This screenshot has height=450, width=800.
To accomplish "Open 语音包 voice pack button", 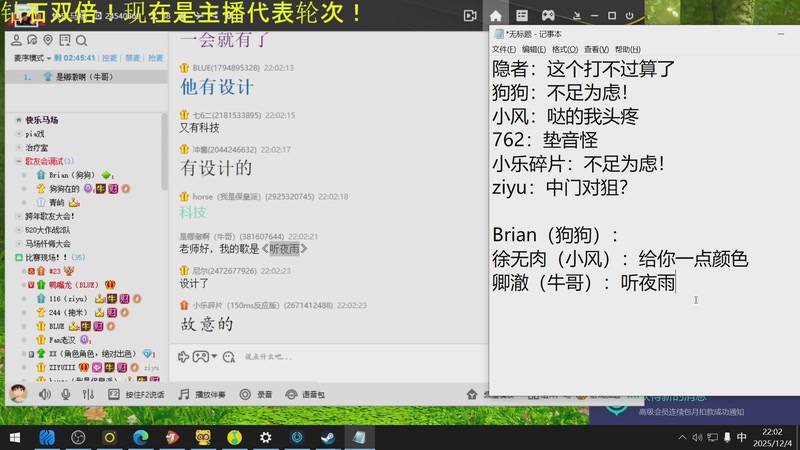I will click(x=305, y=394).
